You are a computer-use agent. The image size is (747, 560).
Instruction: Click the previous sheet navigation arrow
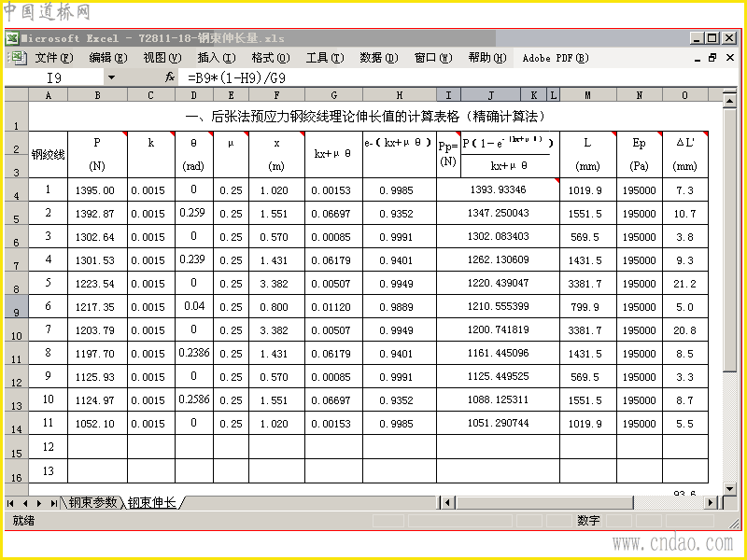[25, 503]
